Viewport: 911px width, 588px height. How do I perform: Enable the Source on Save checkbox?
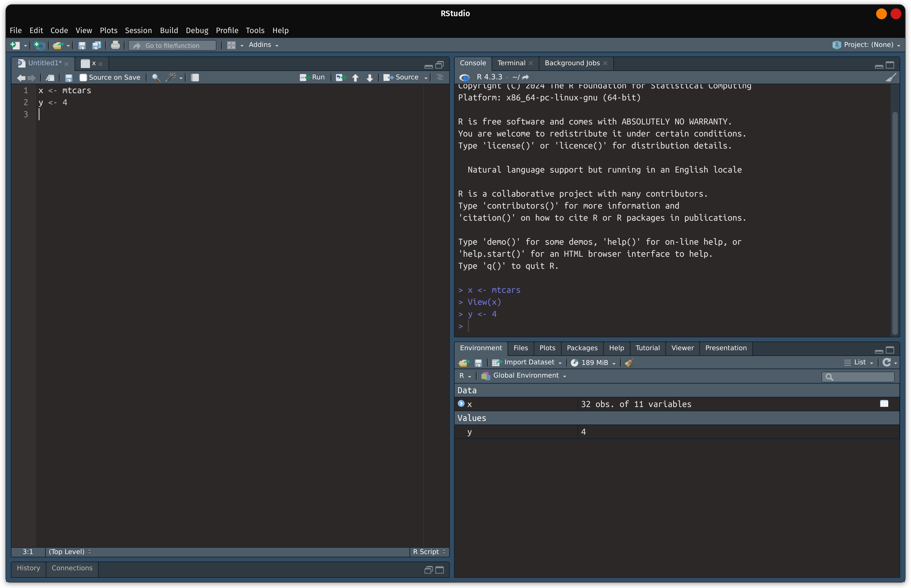point(83,77)
